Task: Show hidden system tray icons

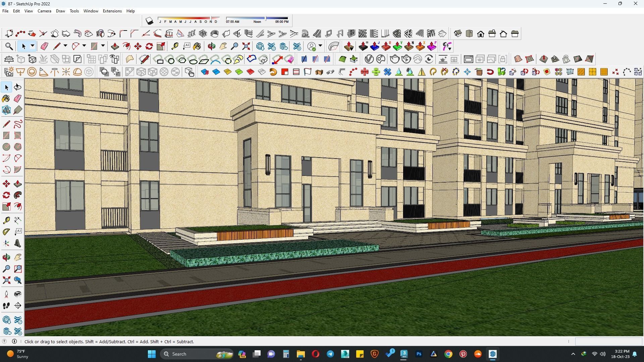Action: pyautogui.click(x=573, y=354)
